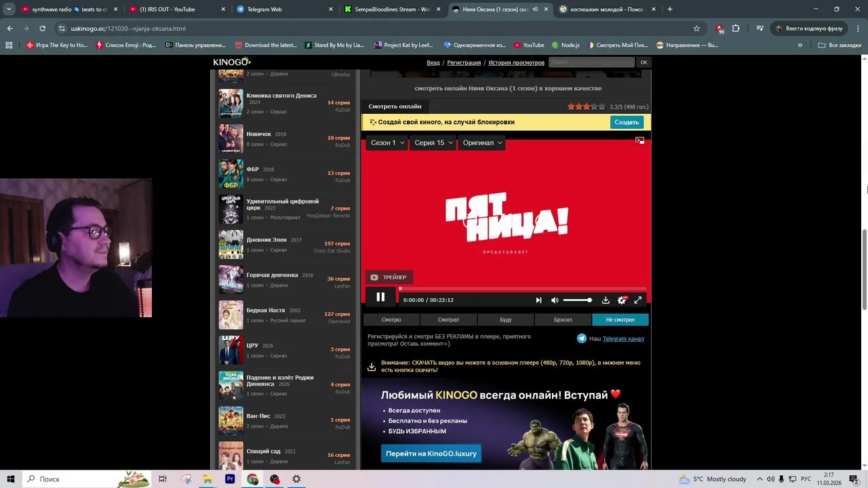Open the ТРЕЙЛЕР YouTube button

coord(389,277)
